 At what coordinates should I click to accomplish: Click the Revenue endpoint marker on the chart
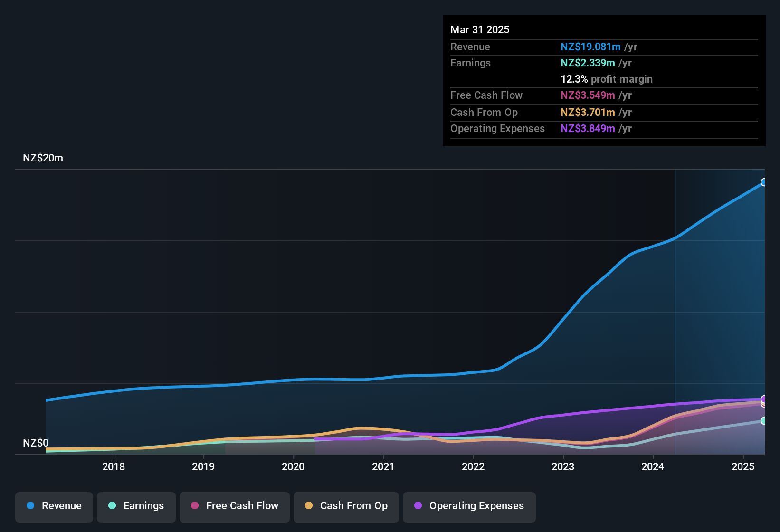764,182
